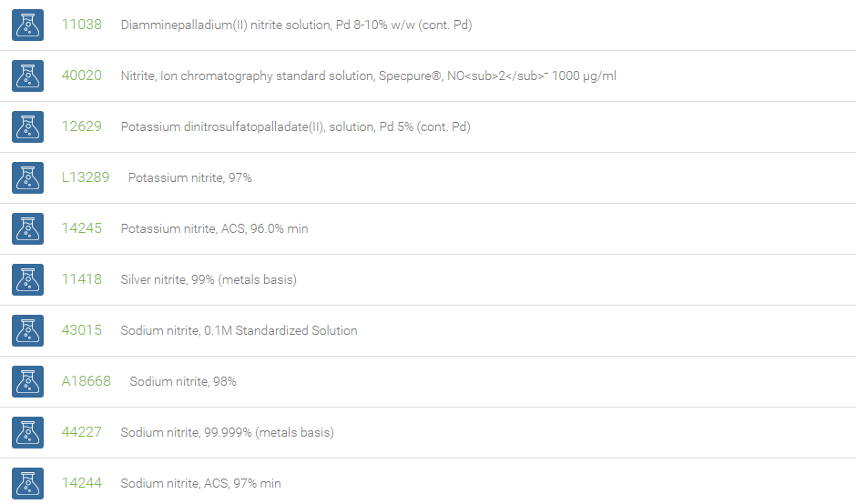Select Sodium nitrite, ACS, 97% min text
This screenshot has height=504, width=856.
click(x=200, y=483)
